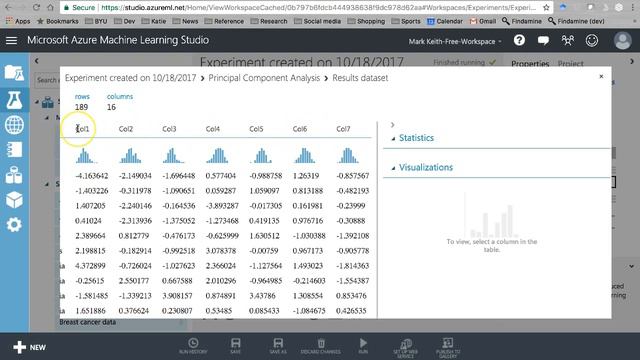Click cell value 0.426535
Screen dimensions: 640x360
tap(351, 311)
